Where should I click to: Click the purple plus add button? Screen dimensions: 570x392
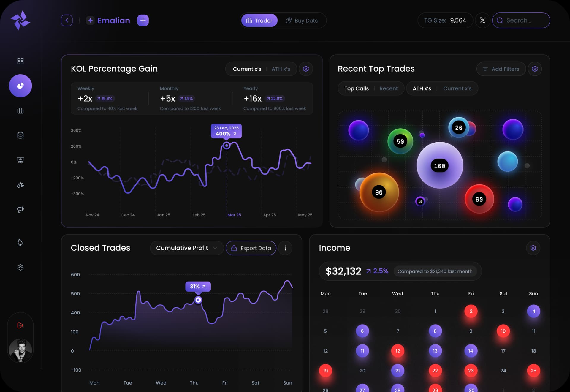[143, 20]
